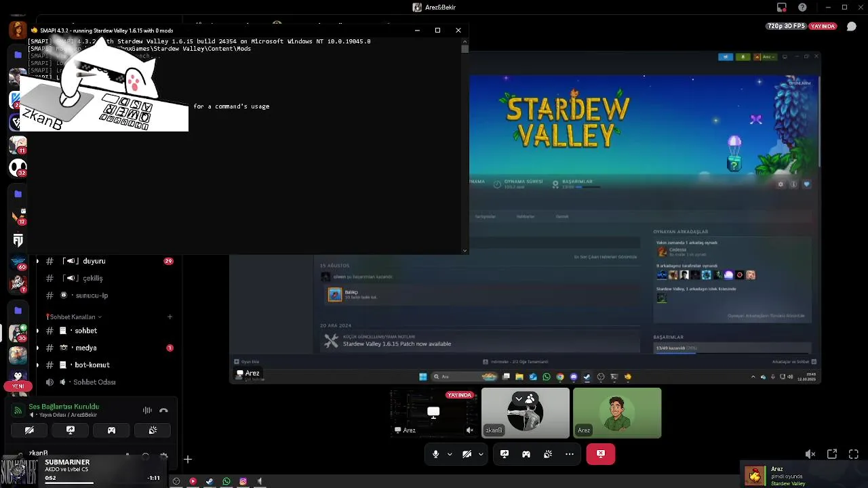This screenshot has width=868, height=488.
Task: Open the sunucu-ip channel
Action: tap(92, 296)
